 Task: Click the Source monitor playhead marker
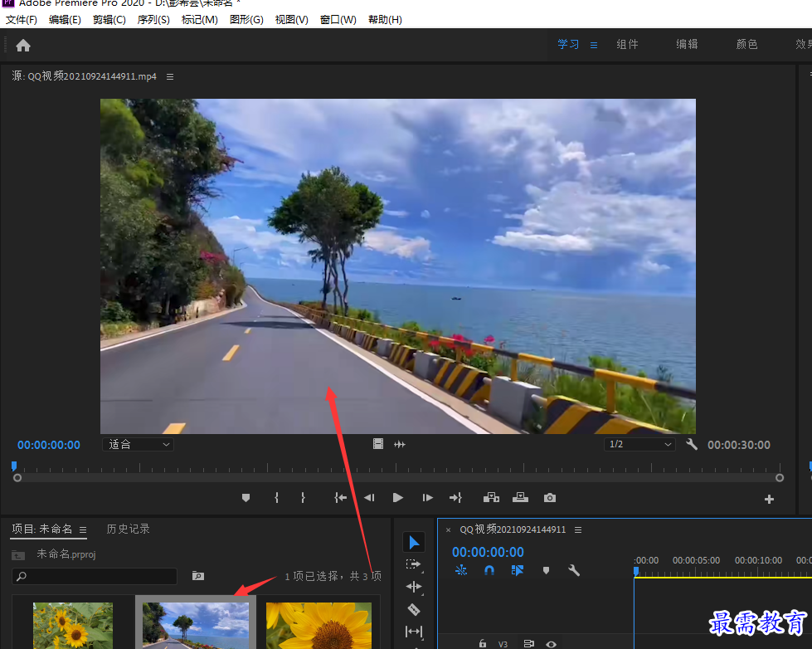click(x=14, y=466)
